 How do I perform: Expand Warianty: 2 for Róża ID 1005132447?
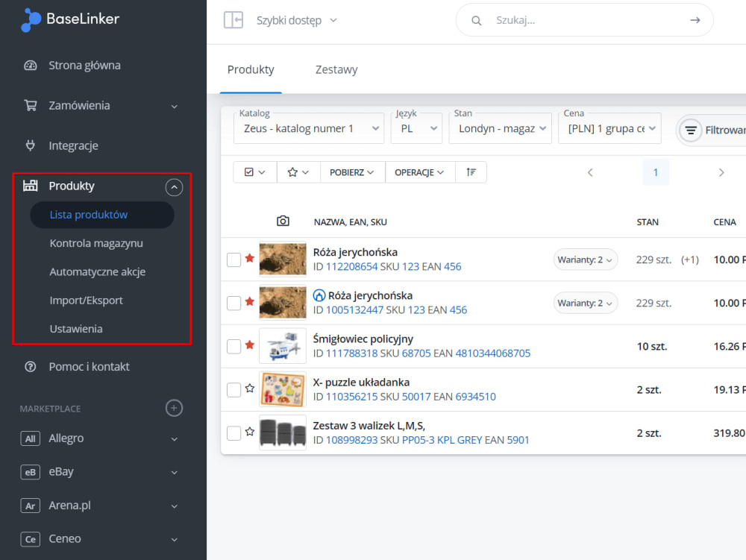pos(585,303)
